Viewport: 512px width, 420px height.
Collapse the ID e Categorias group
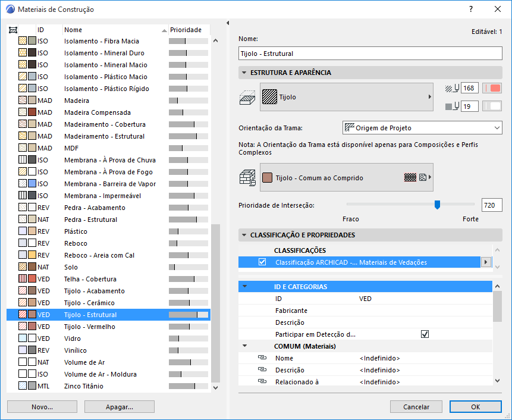244,286
